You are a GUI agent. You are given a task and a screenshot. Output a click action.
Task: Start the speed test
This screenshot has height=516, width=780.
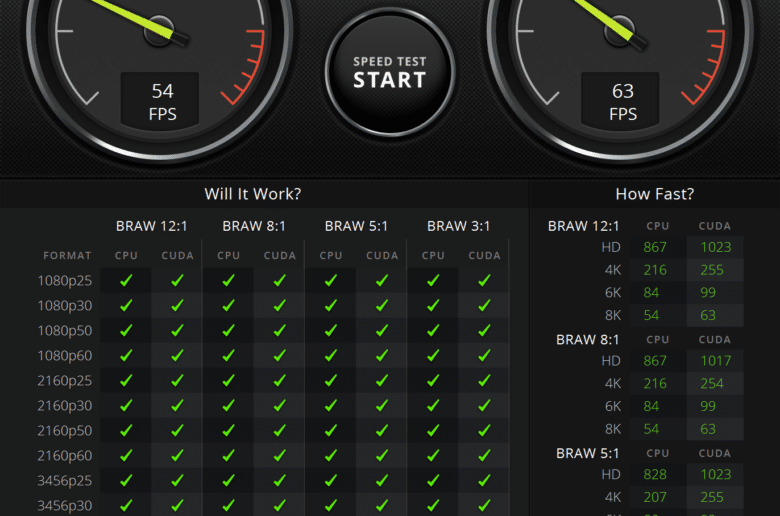click(390, 72)
